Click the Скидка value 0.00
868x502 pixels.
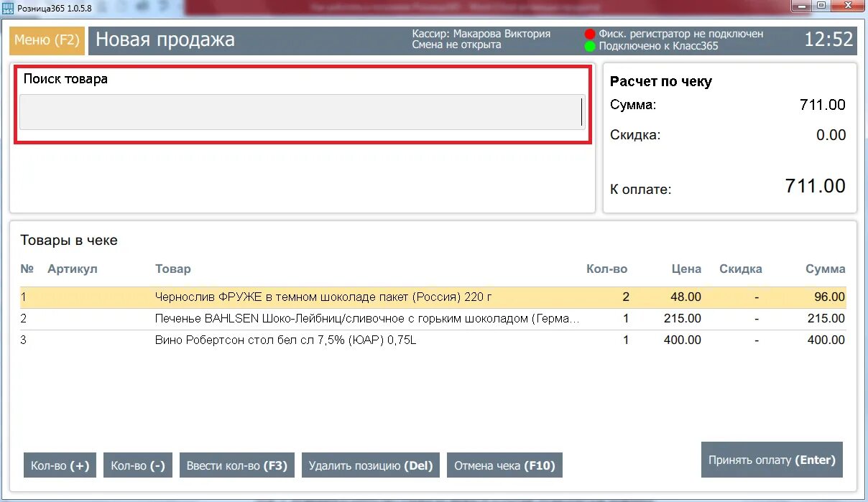831,135
